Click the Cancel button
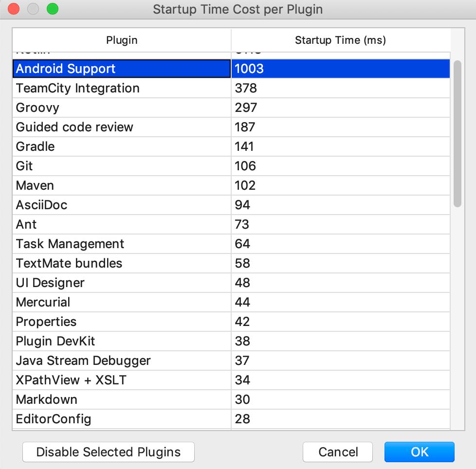Screen dimensions: 476x469 click(x=338, y=451)
